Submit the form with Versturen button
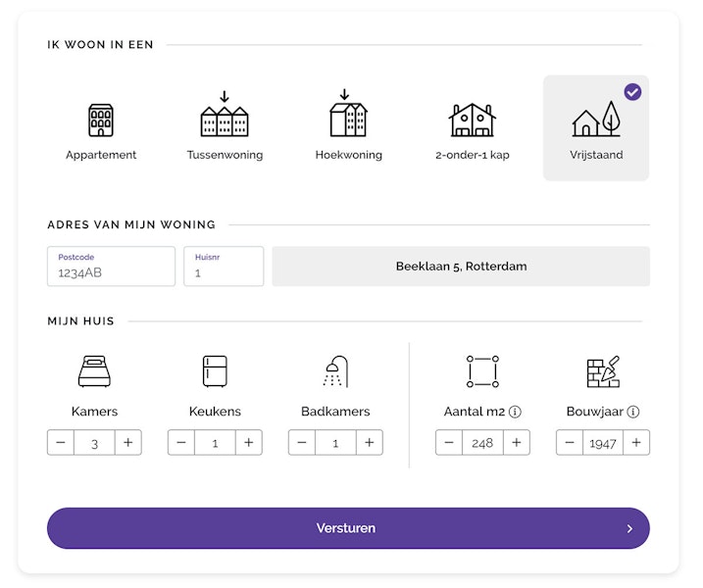The height and width of the screenshot is (588, 703). [348, 528]
